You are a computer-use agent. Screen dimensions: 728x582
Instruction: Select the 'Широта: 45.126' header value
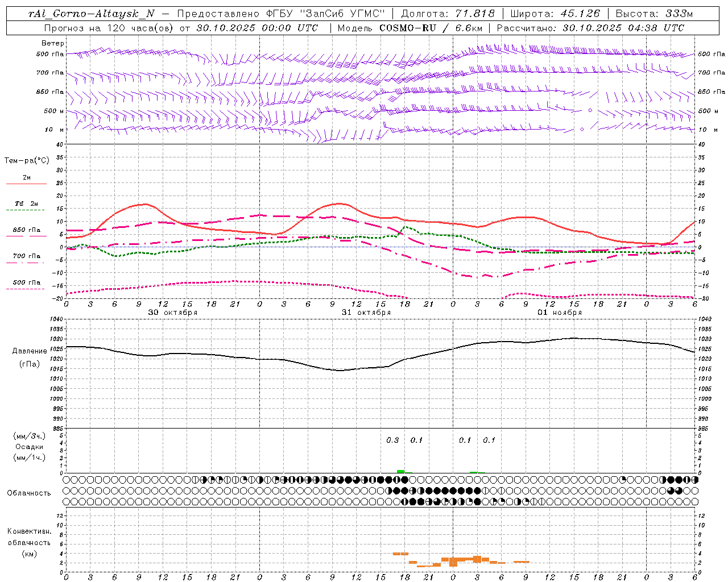[x=555, y=14]
